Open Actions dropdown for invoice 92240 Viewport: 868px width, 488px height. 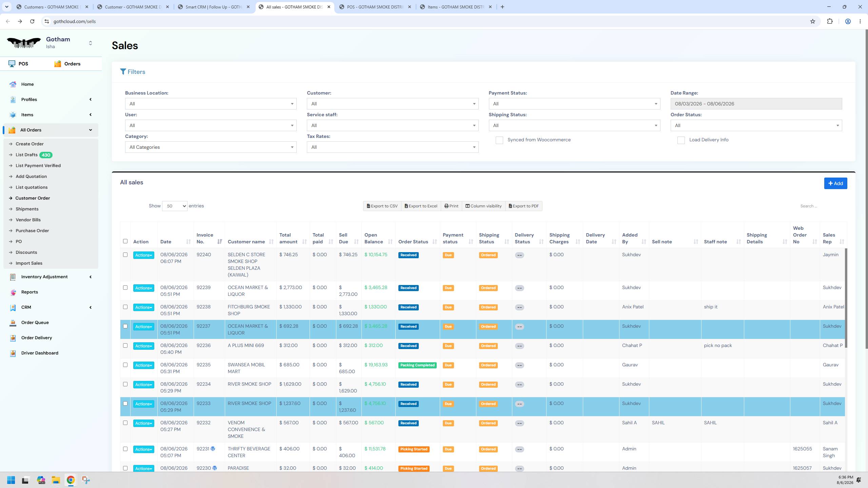pos(144,255)
